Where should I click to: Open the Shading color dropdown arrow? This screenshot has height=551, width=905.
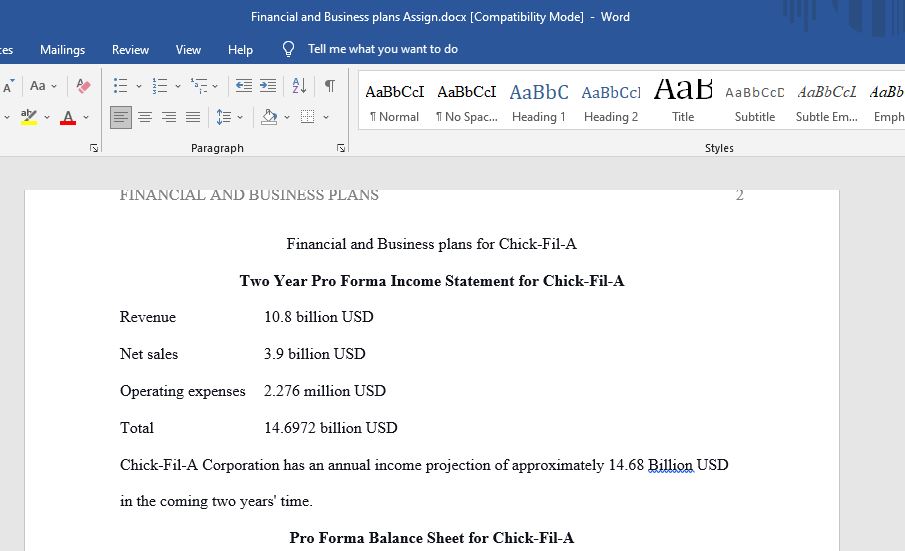(x=287, y=118)
